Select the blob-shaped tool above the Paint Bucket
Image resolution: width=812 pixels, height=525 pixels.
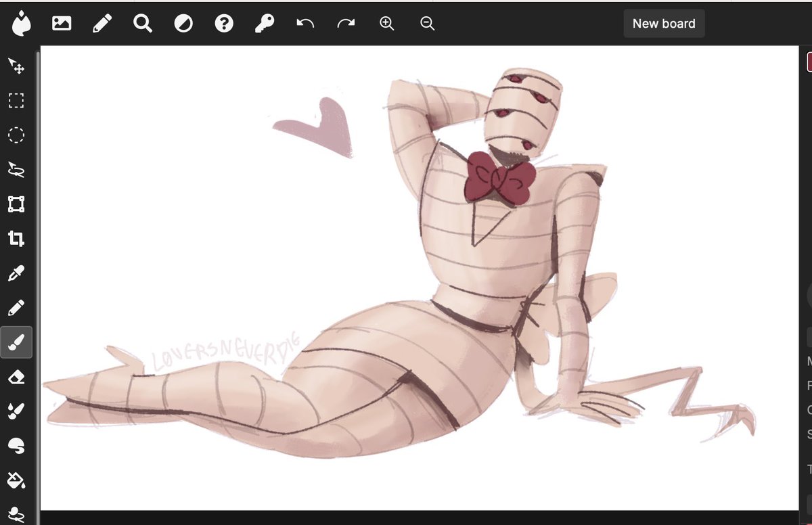click(16, 446)
